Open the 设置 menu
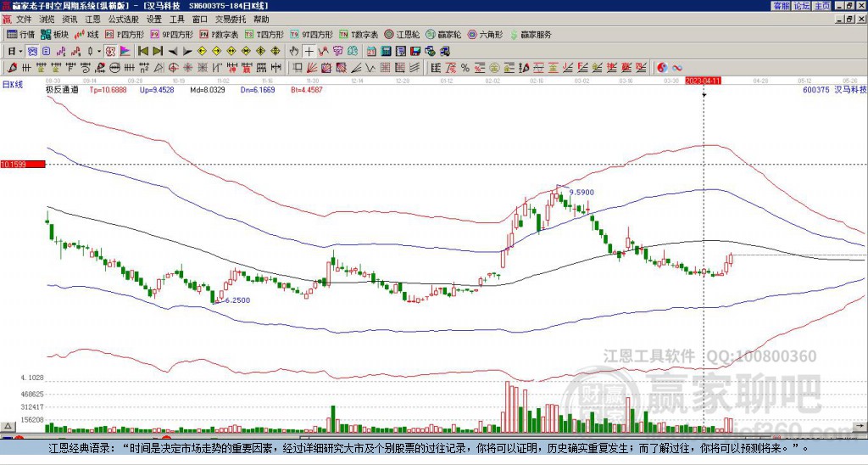The height and width of the screenshot is (465, 868). click(154, 20)
